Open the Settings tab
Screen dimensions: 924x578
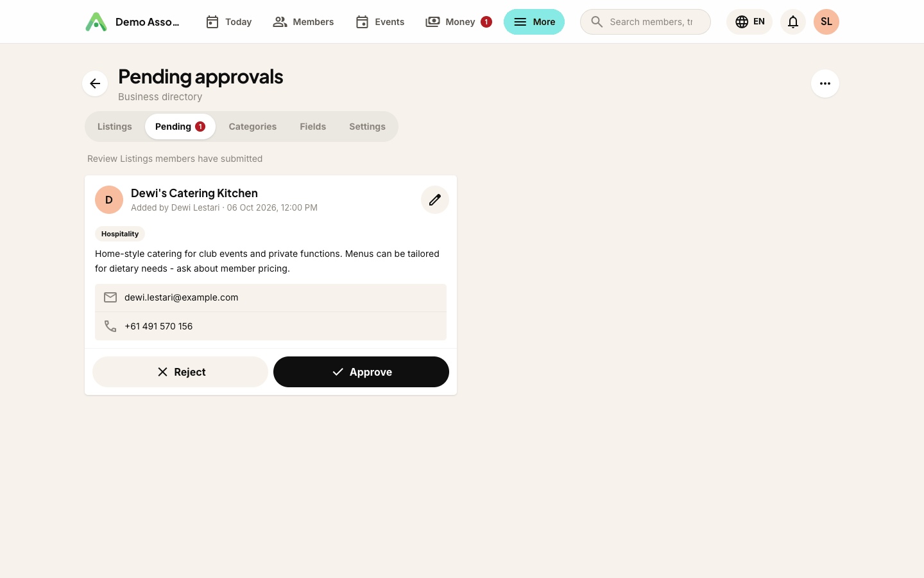coord(368,127)
